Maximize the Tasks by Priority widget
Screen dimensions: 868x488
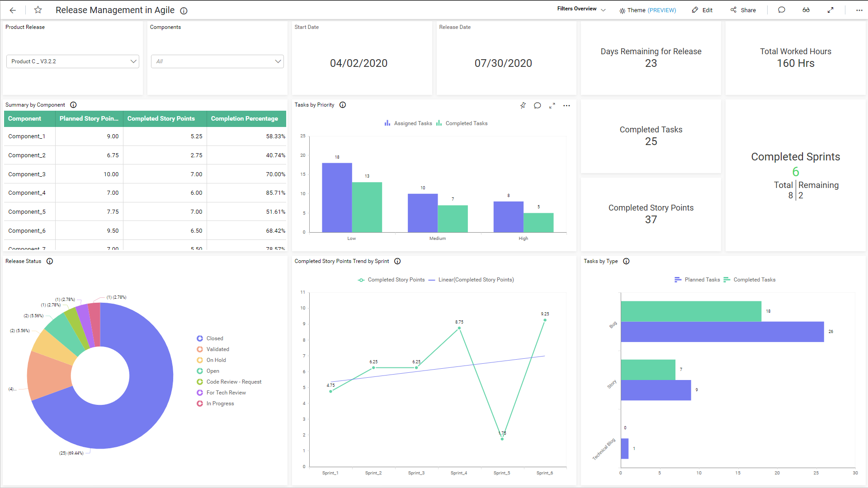pyautogui.click(x=552, y=105)
